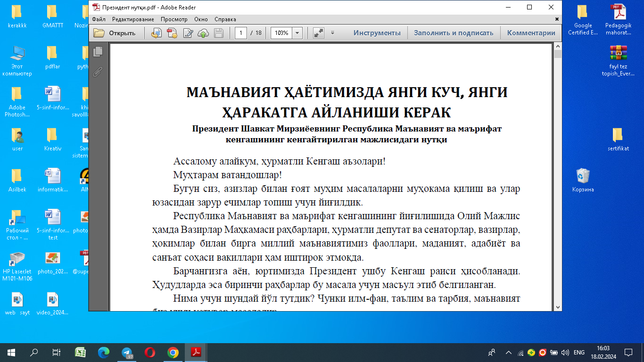Image resolution: width=644 pixels, height=362 pixels.
Task: Expand the toolbar customize options arrow
Action: coord(332,33)
